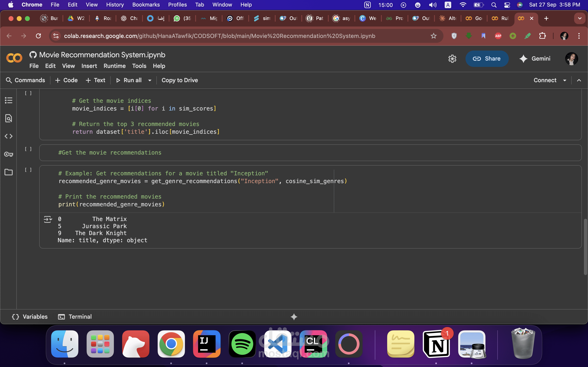
Task: Toggle the cell output display icon
Action: (48, 219)
